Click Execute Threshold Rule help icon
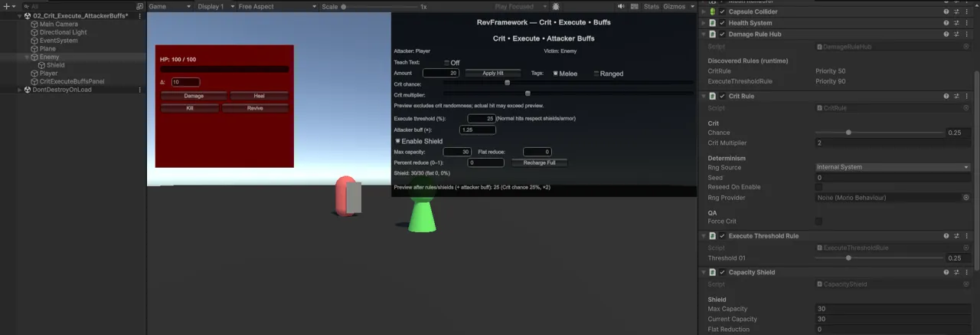Viewport: 980px width, 335px height. click(946, 236)
